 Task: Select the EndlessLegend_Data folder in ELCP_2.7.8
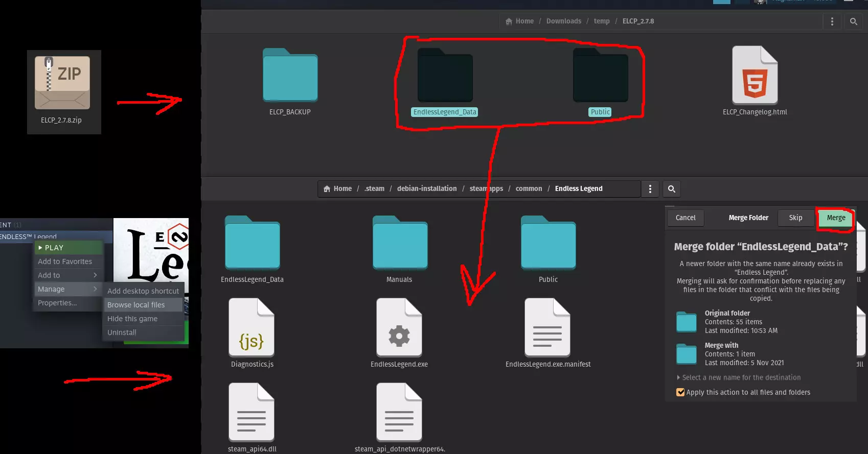click(x=445, y=75)
